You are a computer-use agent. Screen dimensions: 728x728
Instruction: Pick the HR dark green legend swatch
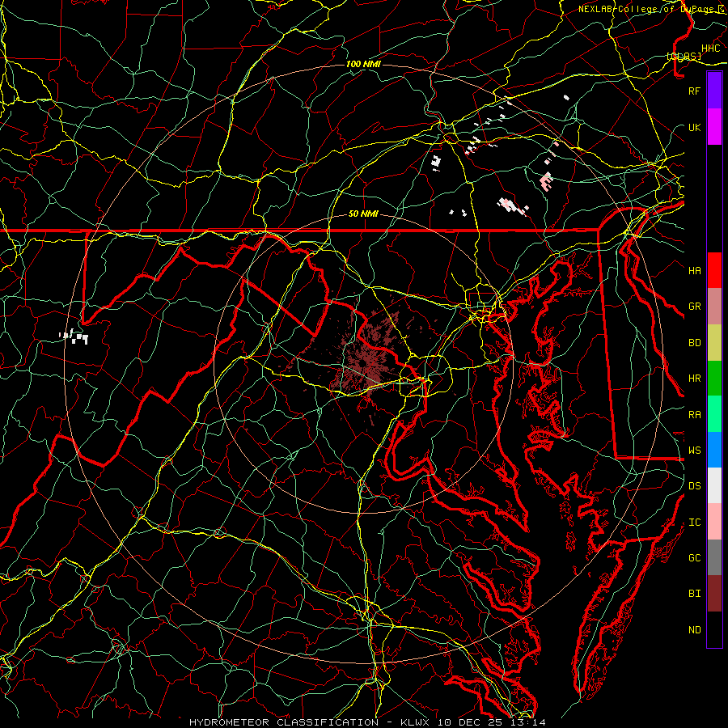tap(714, 379)
